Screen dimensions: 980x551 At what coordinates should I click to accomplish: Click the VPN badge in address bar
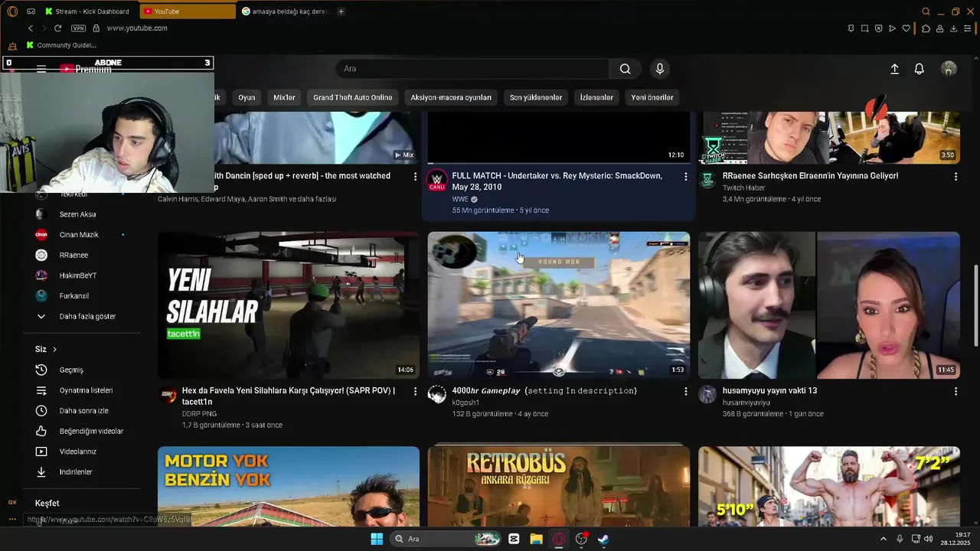pyautogui.click(x=78, y=28)
